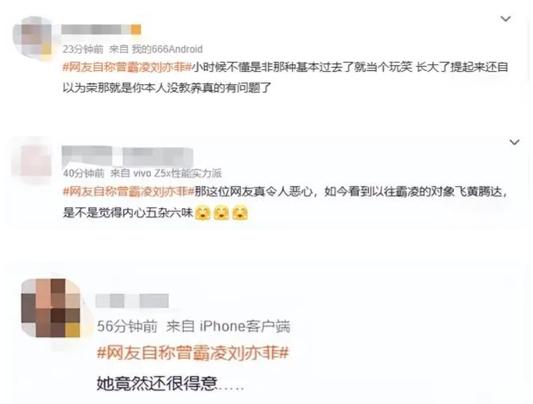Screen dimensions: 533x404
Task: Click the post text '她竟然还很得意'
Action: click(x=157, y=384)
